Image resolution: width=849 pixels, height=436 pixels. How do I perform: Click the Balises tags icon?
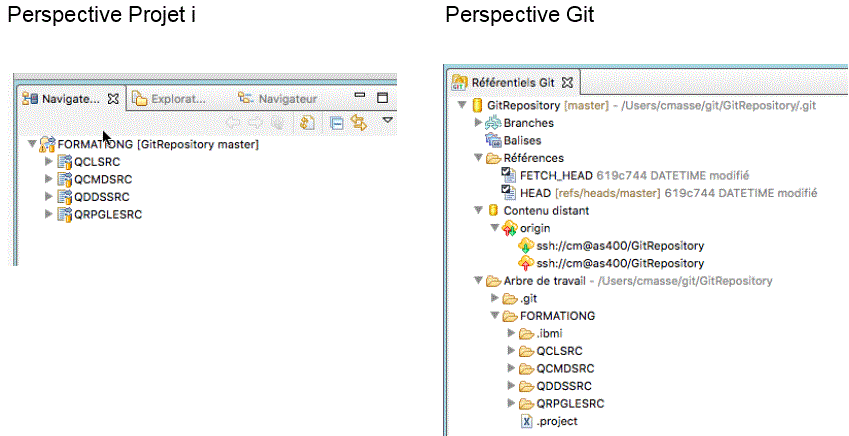click(493, 140)
